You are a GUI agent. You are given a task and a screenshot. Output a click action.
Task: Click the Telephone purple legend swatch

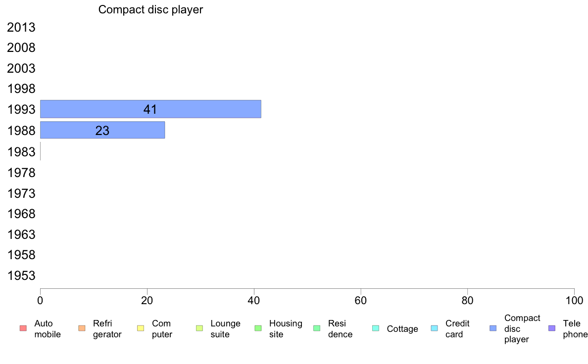click(552, 328)
